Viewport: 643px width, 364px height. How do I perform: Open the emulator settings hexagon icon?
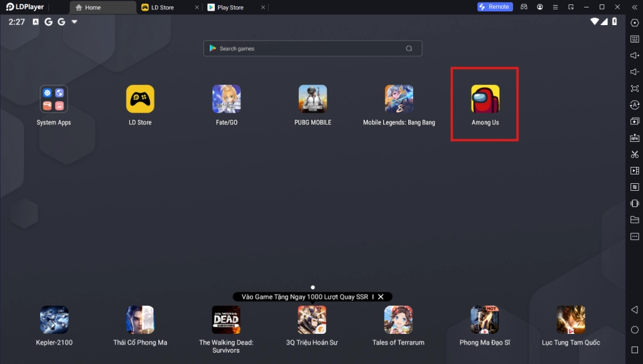tap(634, 23)
